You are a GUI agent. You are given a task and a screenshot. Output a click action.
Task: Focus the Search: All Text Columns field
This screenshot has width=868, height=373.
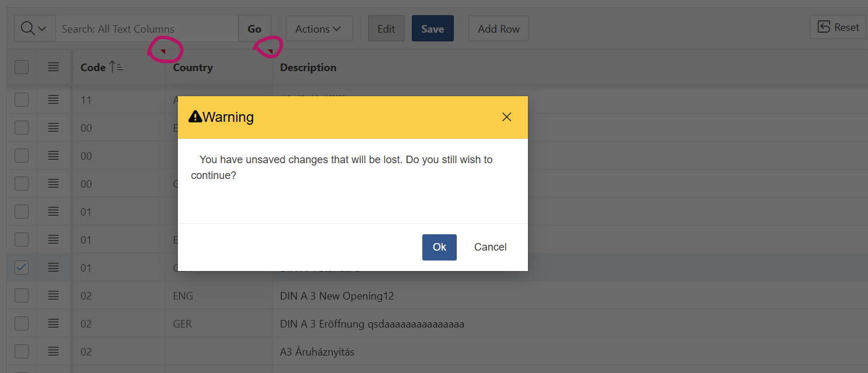[146, 29]
